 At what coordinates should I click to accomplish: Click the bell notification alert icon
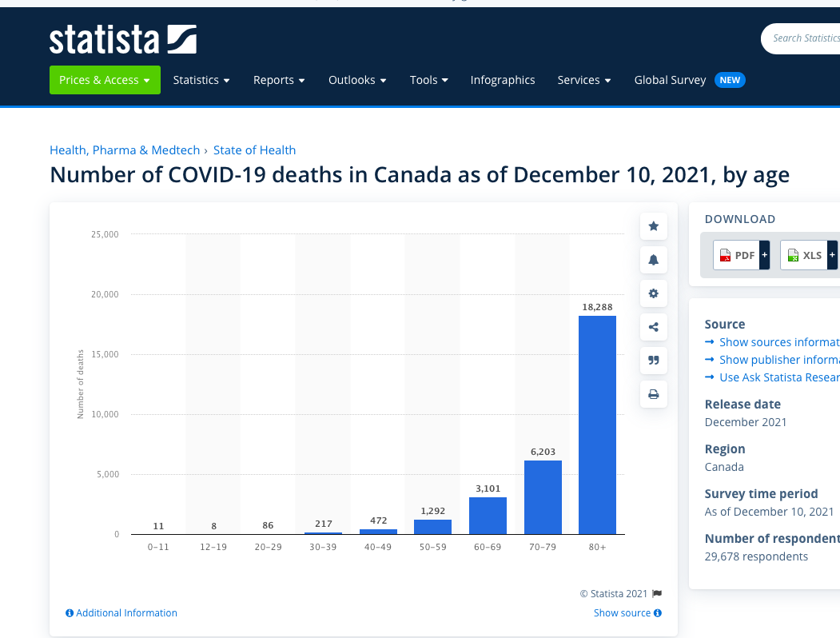pos(653,260)
